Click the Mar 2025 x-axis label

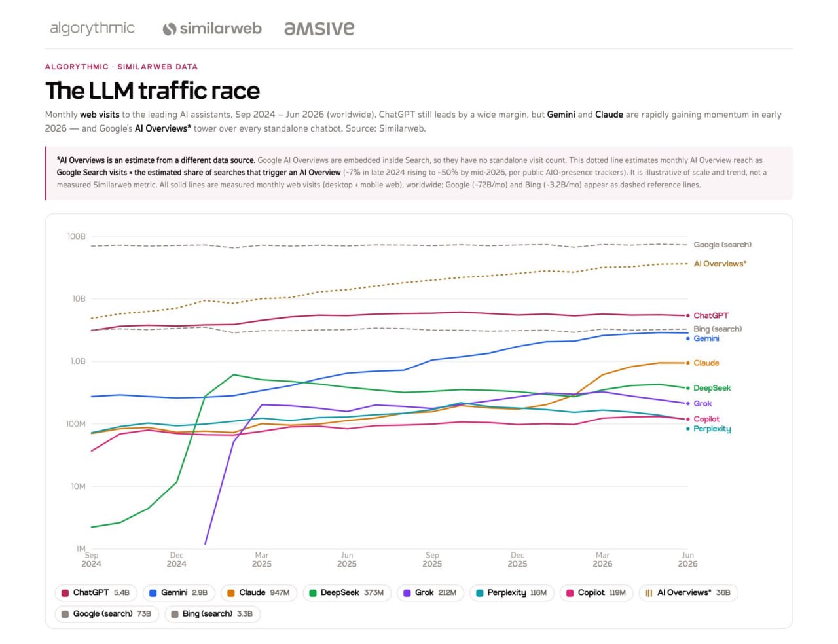pyautogui.click(x=262, y=560)
